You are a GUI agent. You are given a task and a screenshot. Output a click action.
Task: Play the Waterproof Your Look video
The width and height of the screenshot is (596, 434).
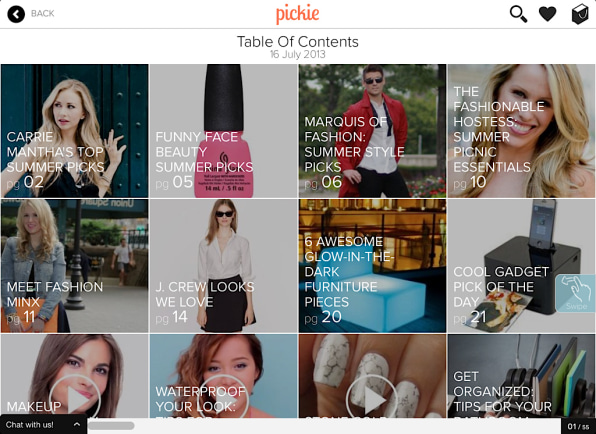[x=224, y=399]
